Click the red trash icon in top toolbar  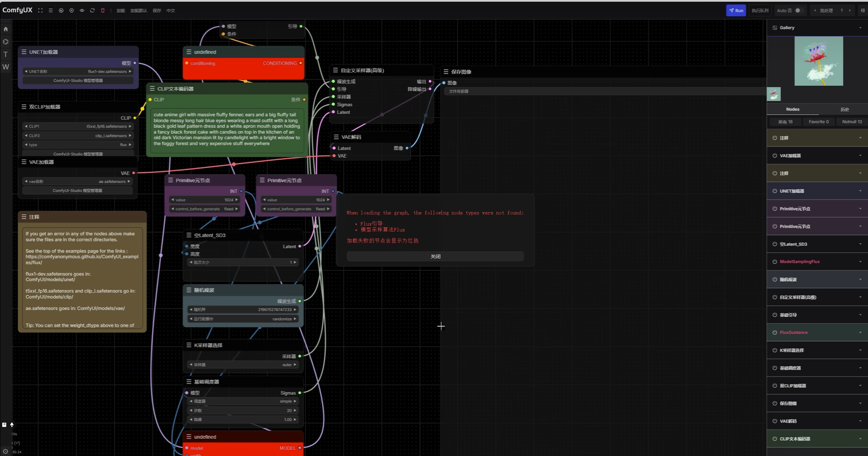coord(103,11)
